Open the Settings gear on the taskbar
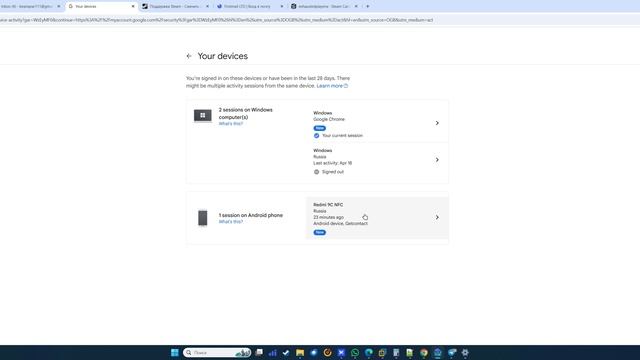The height and width of the screenshot is (360, 640). click(x=465, y=353)
